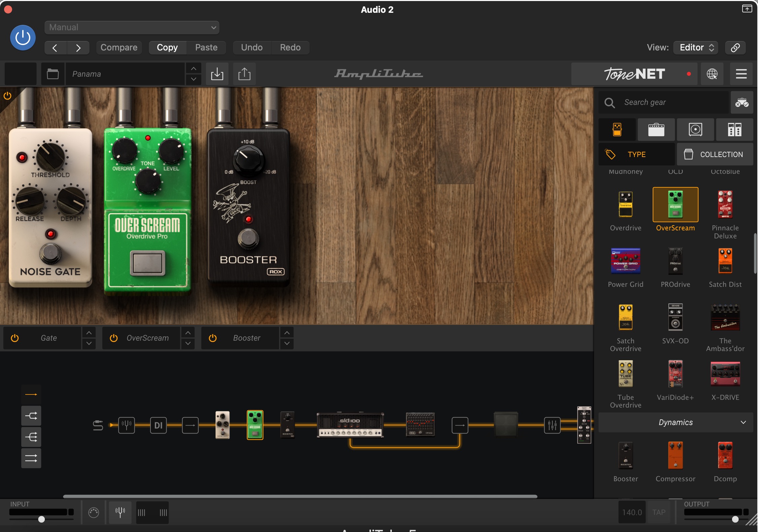Select the OverScream pedal in gear list
The image size is (758, 532).
click(x=676, y=204)
